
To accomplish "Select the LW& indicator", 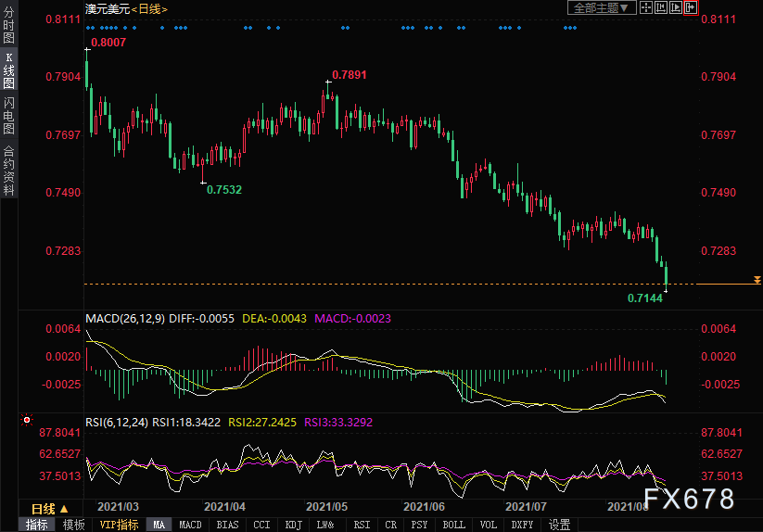I will (x=325, y=525).
